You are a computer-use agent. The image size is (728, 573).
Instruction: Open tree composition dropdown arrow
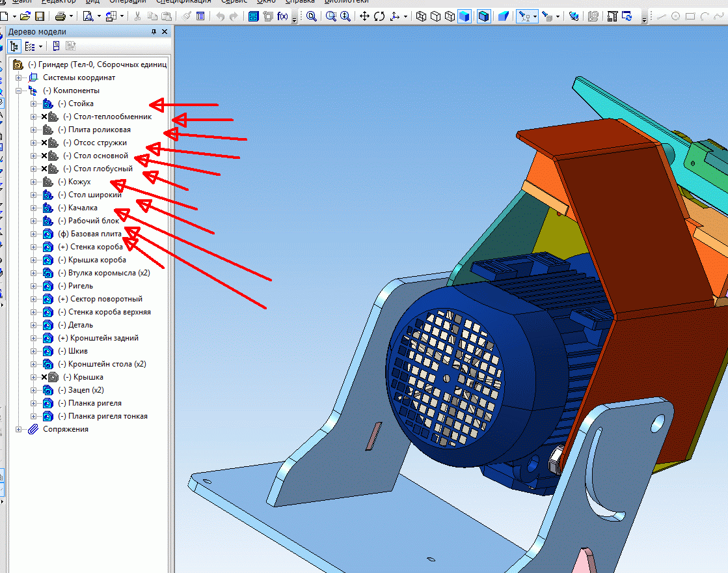tap(40, 46)
